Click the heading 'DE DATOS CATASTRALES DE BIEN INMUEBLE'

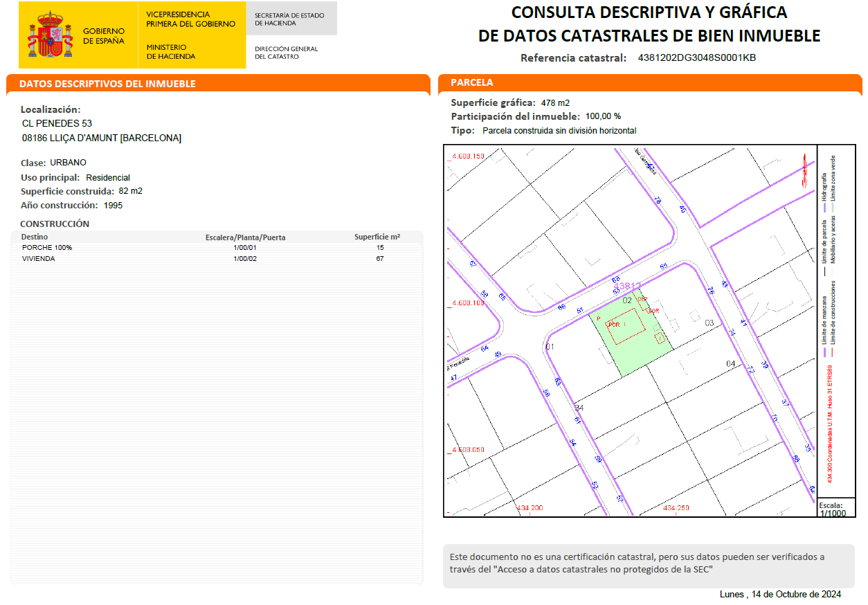point(649,36)
